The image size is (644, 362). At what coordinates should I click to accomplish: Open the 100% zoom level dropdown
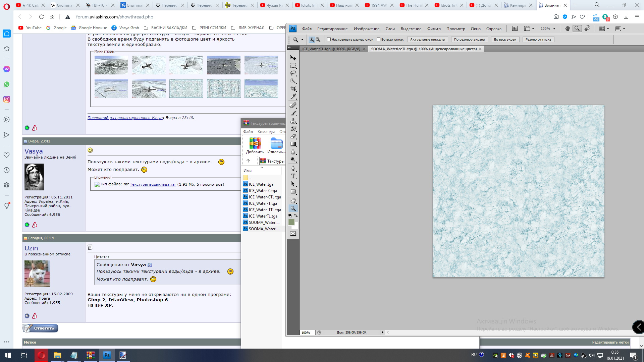pyautogui.click(x=554, y=28)
